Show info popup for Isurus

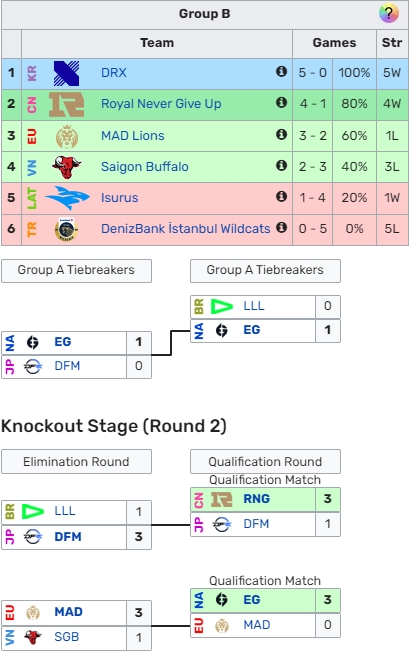point(281,196)
